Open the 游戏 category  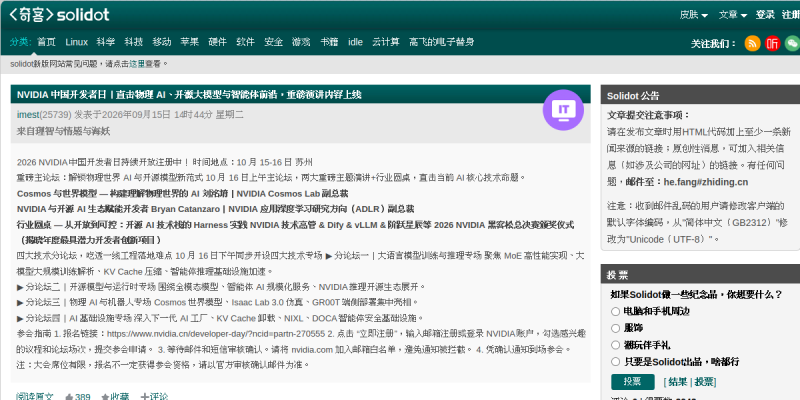[x=301, y=42]
